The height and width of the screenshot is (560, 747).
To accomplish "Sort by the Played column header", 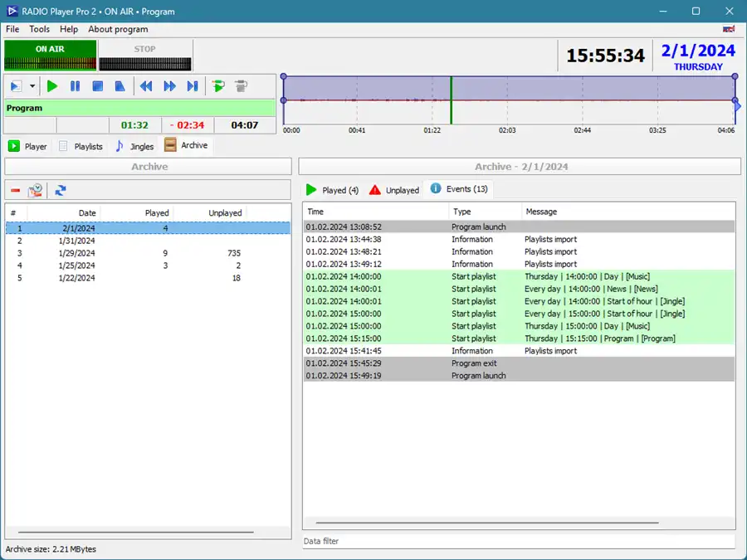I will (137, 213).
